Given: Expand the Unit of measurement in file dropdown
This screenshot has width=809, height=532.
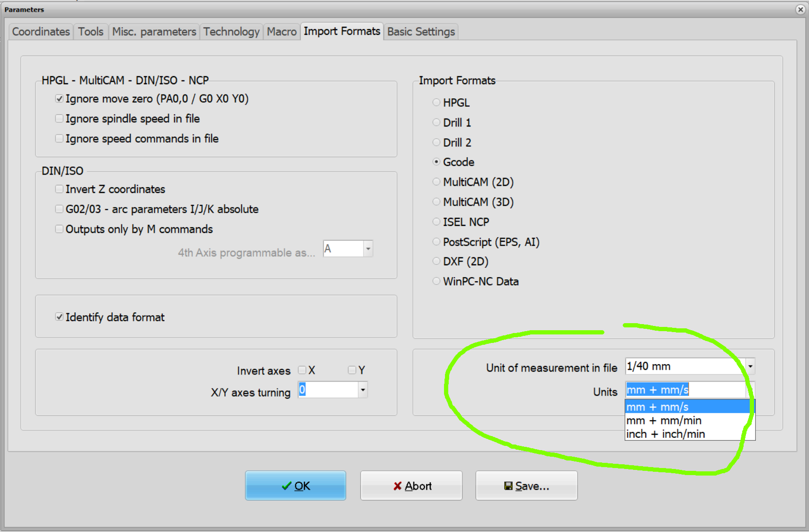Looking at the screenshot, I should [750, 366].
